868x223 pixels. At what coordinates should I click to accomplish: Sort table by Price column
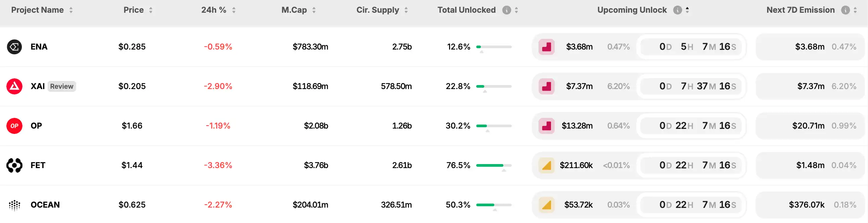150,10
